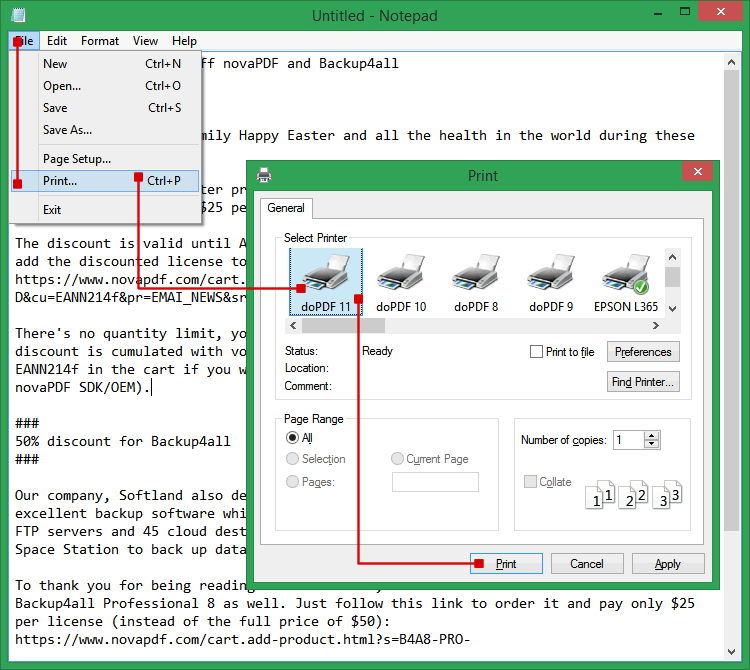Choose the doPDF 8 printer
The height and width of the screenshot is (670, 750).
click(x=476, y=282)
